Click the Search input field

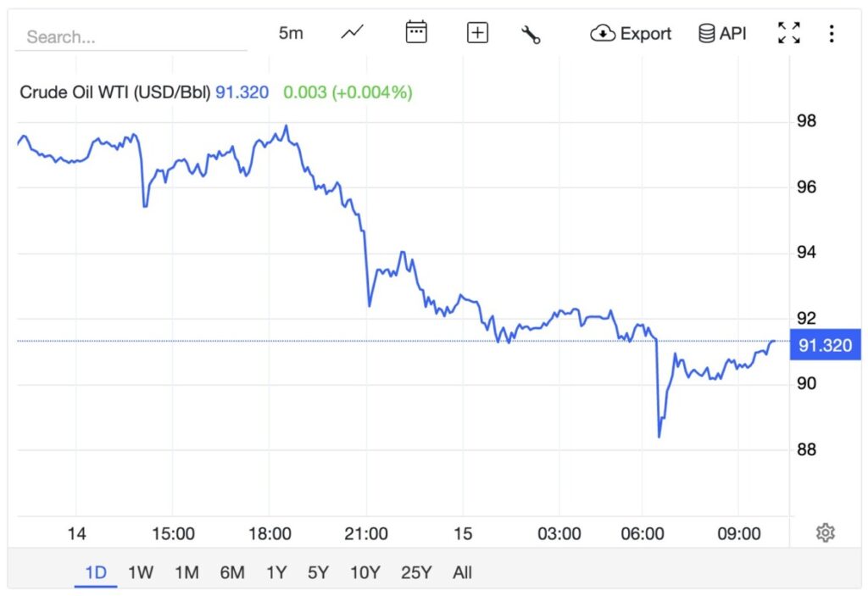tap(131, 37)
